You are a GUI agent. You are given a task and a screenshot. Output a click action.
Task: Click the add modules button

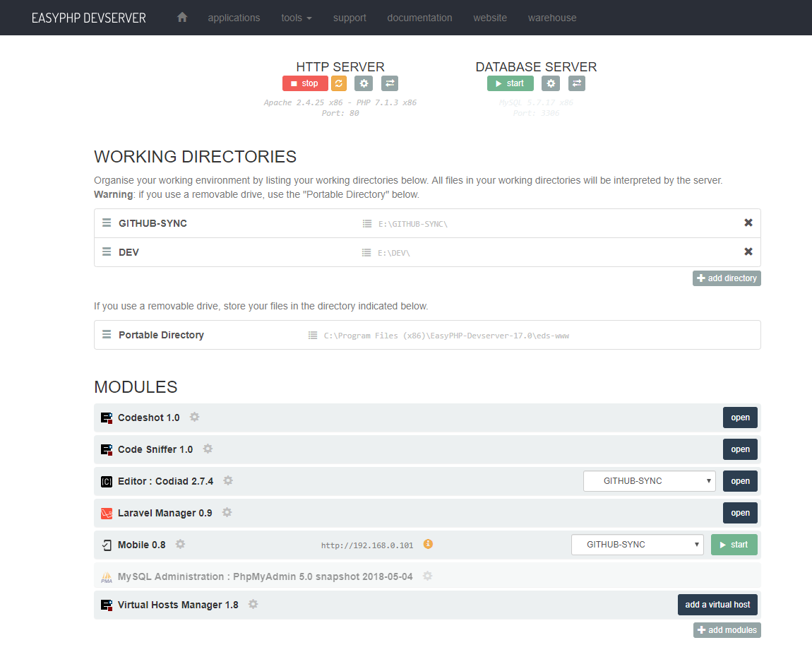(x=727, y=630)
